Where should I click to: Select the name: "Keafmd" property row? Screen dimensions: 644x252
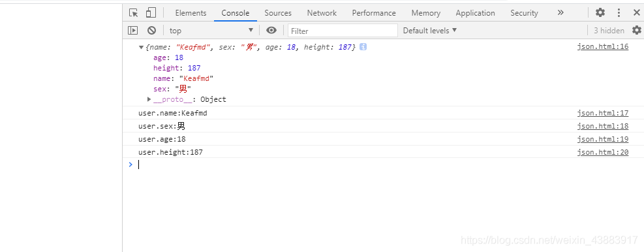tap(183, 78)
